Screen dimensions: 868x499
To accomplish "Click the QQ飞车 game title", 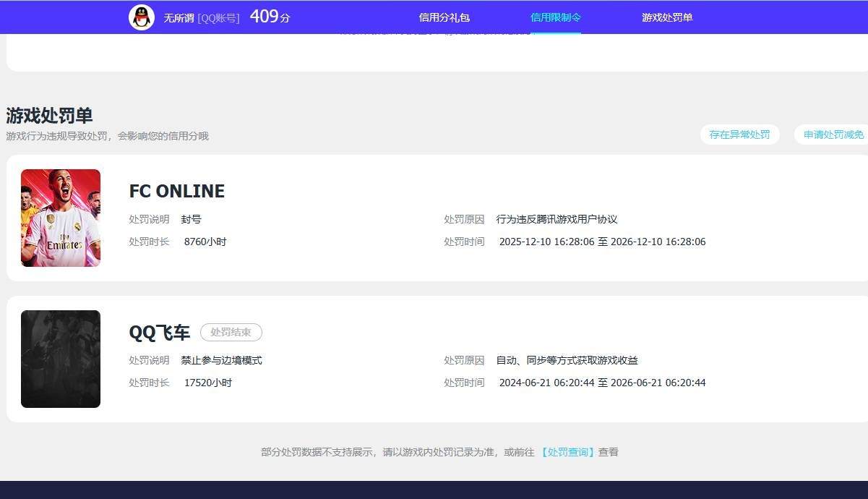I will [x=160, y=333].
